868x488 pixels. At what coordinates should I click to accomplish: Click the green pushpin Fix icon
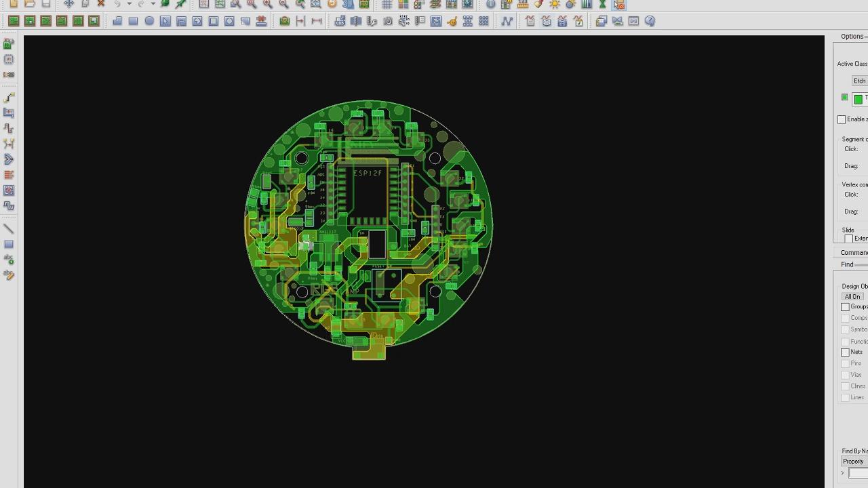pos(180,3)
